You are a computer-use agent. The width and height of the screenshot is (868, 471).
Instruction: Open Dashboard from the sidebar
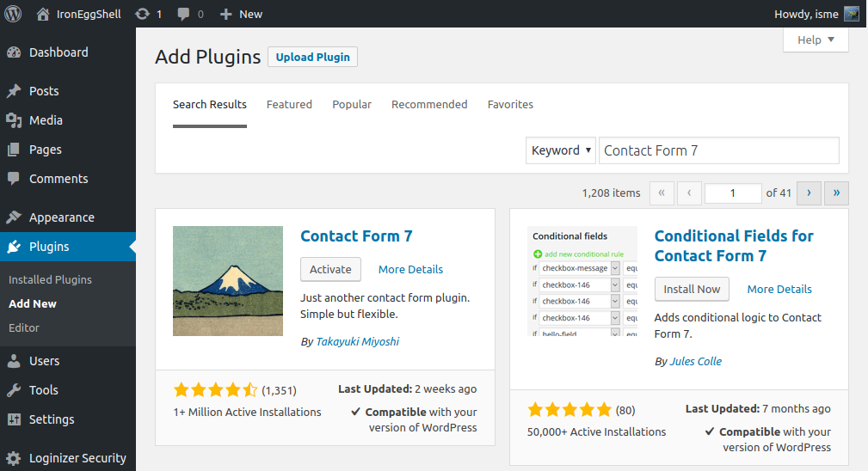[58, 52]
